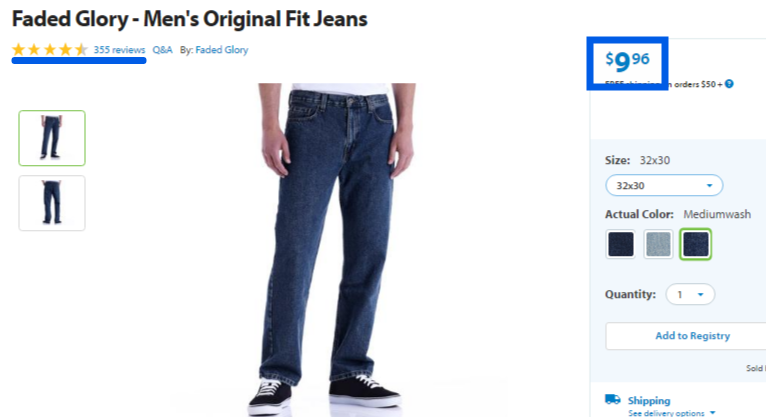View the first jeans thumbnail
Viewport: 766px width, 417px height.
[52, 138]
